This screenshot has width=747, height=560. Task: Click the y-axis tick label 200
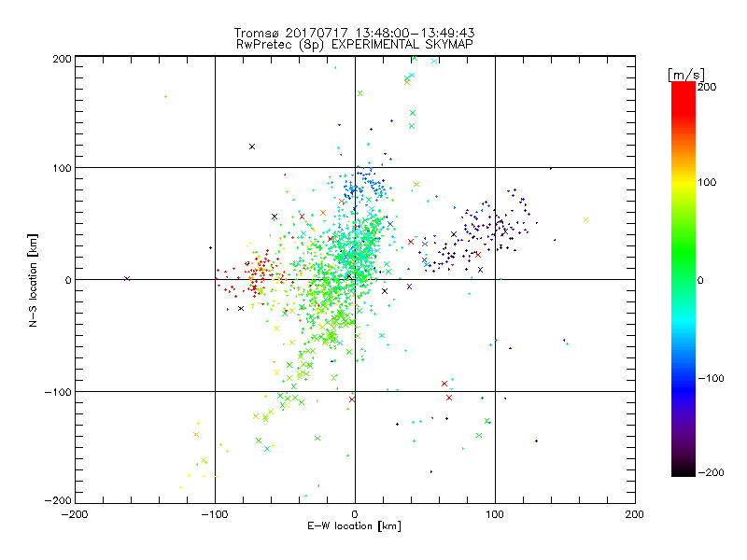[62, 59]
